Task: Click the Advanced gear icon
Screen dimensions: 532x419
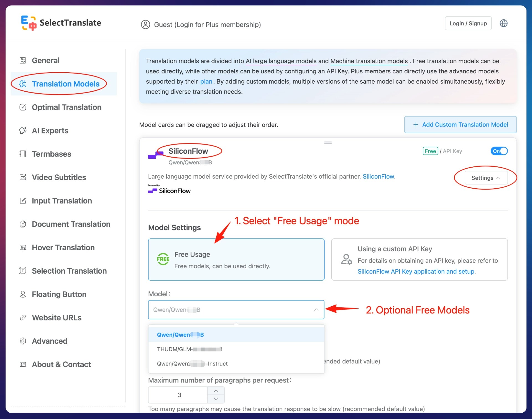Action: point(23,341)
